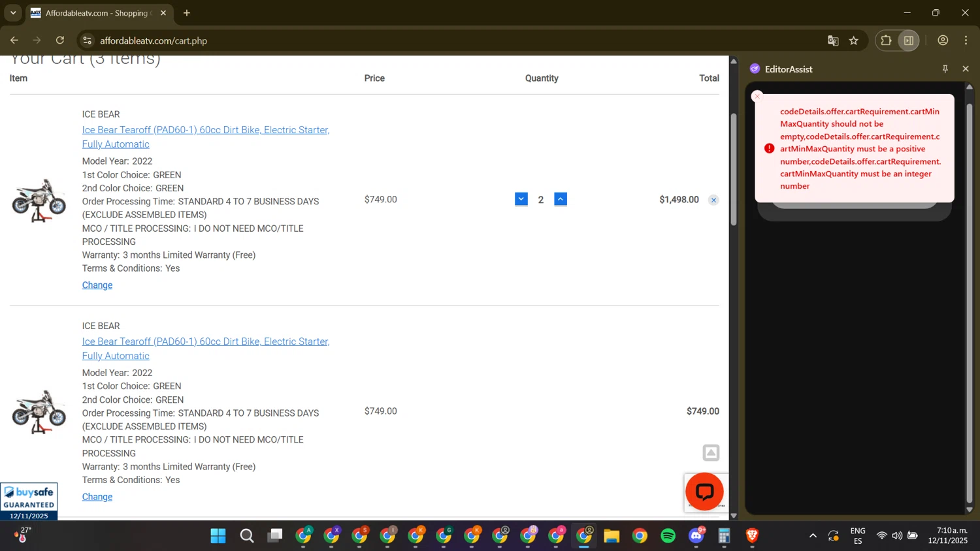
Task: Go back in browser history
Action: [14, 40]
